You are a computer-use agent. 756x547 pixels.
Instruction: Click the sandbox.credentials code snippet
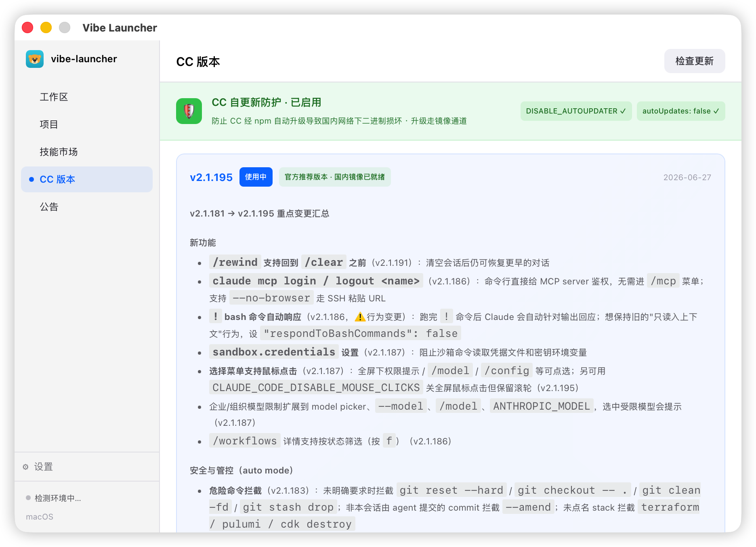[x=274, y=352]
